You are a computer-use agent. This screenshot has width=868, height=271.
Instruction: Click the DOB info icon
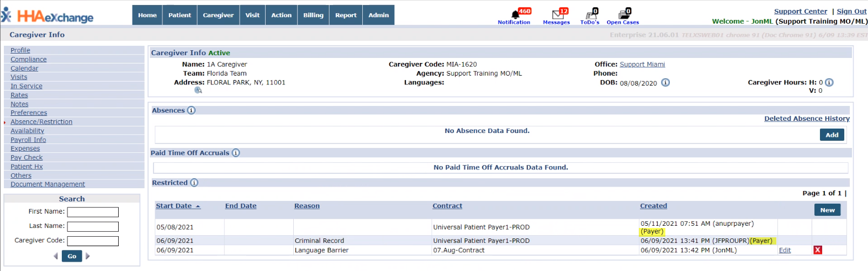point(665,83)
